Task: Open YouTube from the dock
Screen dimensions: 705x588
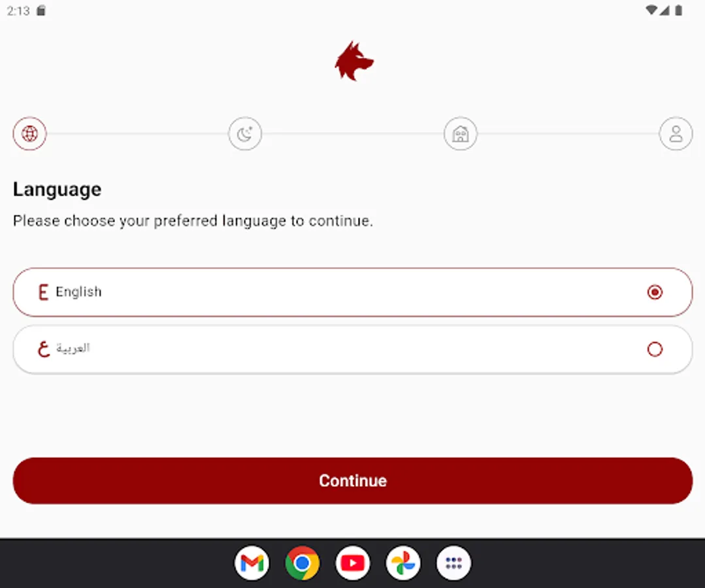Action: tap(353, 563)
